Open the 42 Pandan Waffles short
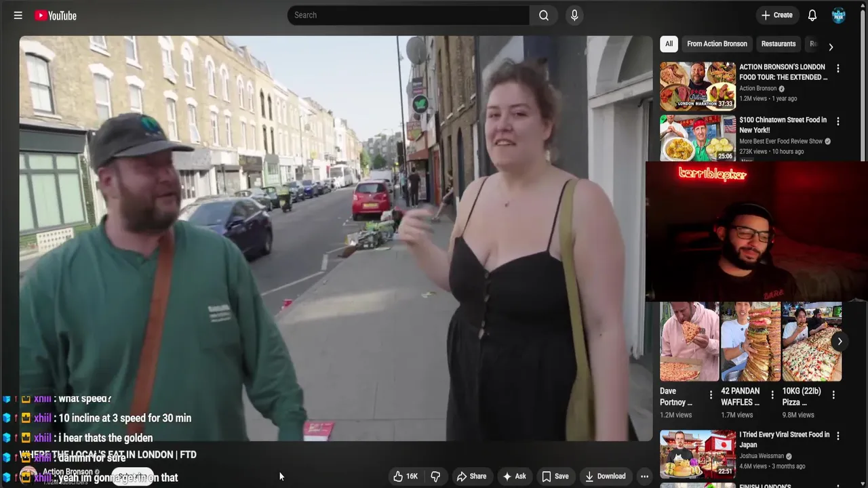 point(751,342)
